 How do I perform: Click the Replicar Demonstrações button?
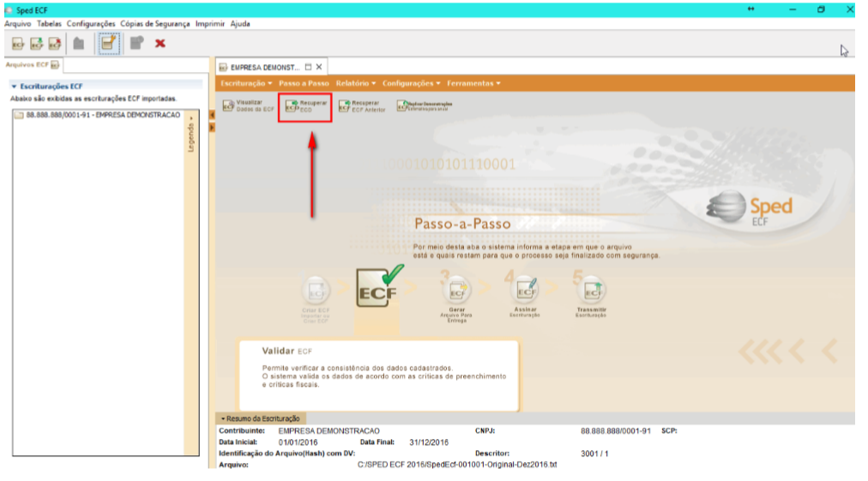pyautogui.click(x=425, y=105)
